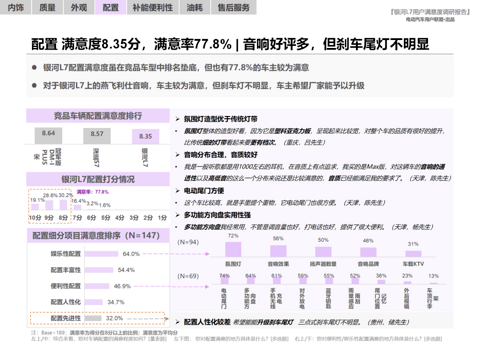This screenshot has width=480, height=360.
Task: Select the 音响分布合理，音质较好 heading
Action: 220,155
